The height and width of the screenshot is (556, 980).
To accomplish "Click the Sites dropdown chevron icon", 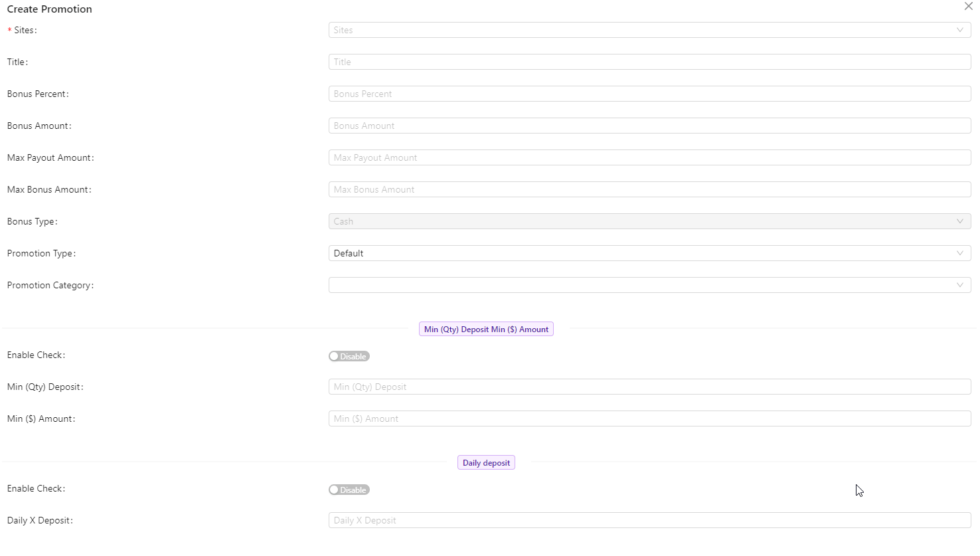I will pos(959,30).
